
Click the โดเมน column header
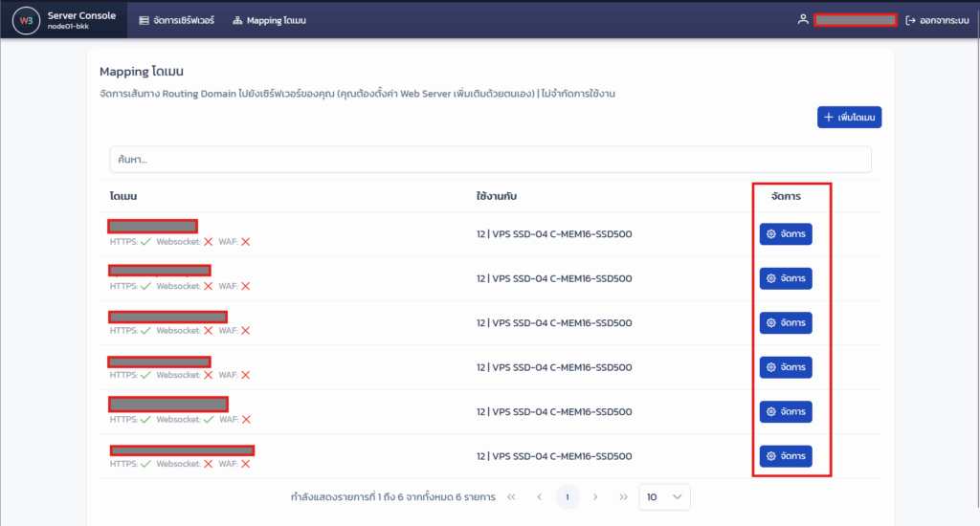coord(123,196)
